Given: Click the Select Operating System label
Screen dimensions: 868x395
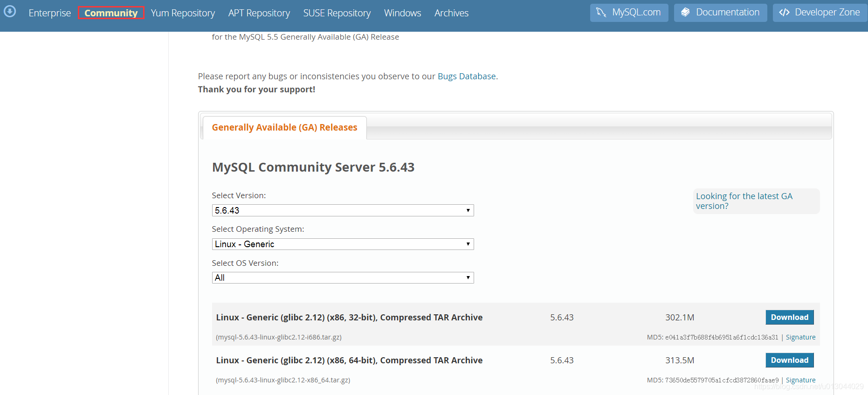Looking at the screenshot, I should pos(258,229).
